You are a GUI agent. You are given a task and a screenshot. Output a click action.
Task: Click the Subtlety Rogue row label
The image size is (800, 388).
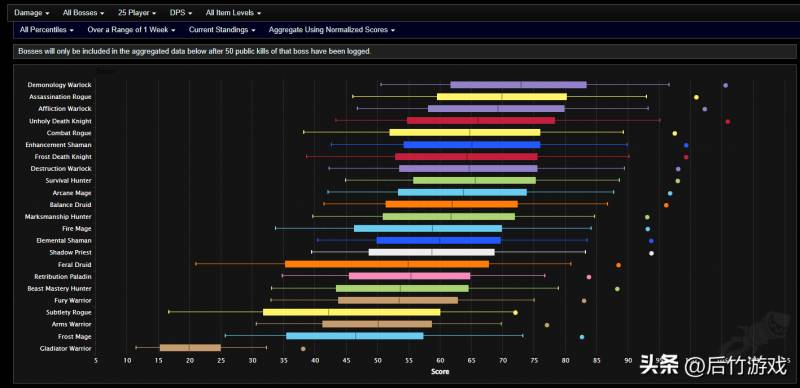pyautogui.click(x=69, y=312)
